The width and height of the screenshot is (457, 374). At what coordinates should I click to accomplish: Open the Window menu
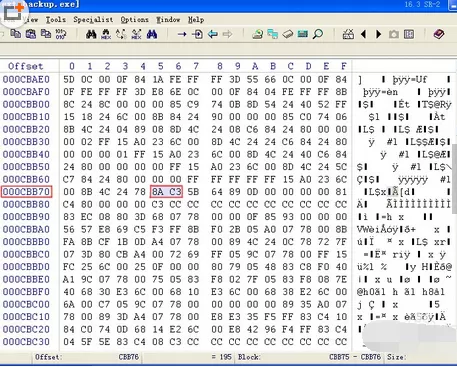pos(168,20)
